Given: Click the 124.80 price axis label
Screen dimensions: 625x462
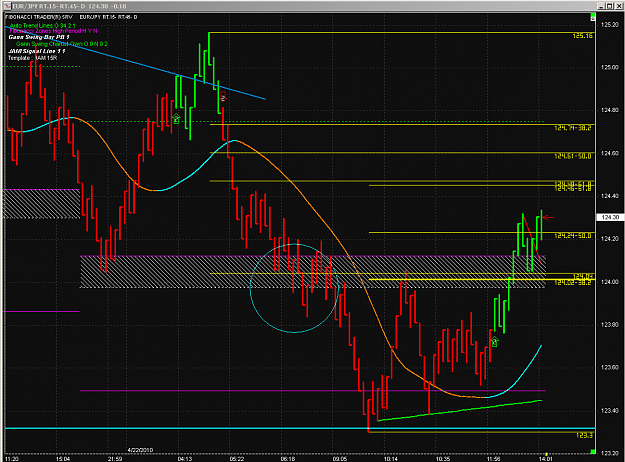Looking at the screenshot, I should tap(610, 110).
